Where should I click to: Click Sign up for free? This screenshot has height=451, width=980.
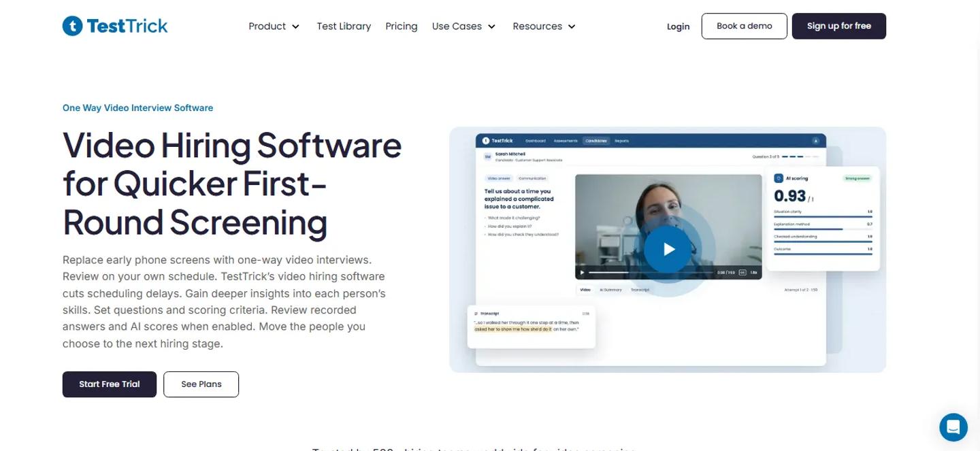[x=839, y=26]
